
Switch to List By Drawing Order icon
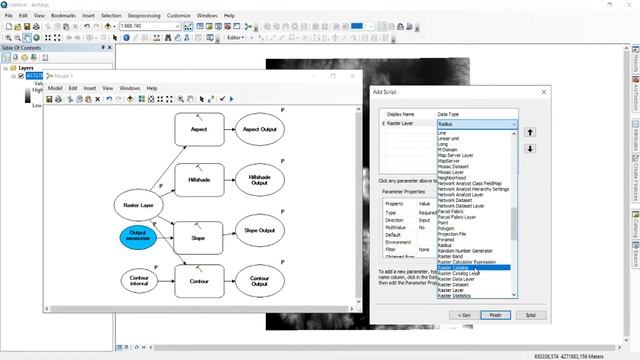(6, 58)
